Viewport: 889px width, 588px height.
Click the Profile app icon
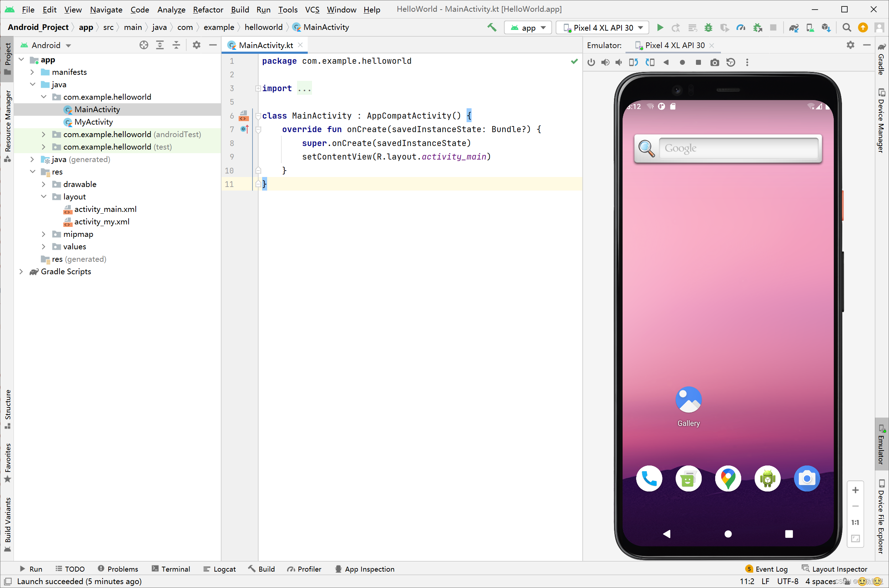[740, 27]
